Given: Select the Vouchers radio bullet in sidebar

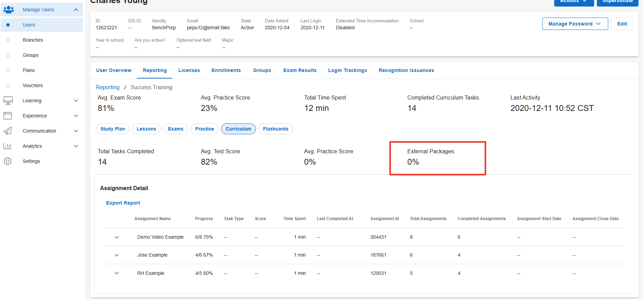Looking at the screenshot, I should 8,85.
